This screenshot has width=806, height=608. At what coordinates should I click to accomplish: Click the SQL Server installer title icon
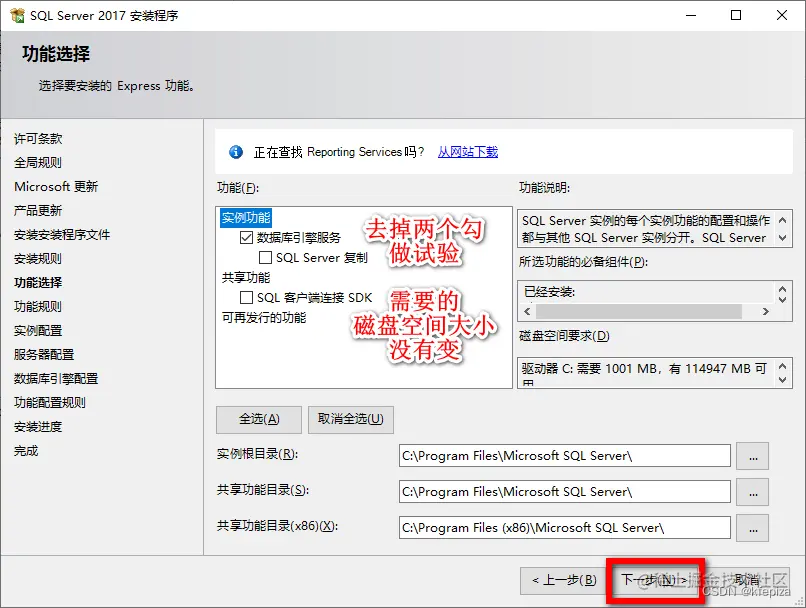pos(17,15)
